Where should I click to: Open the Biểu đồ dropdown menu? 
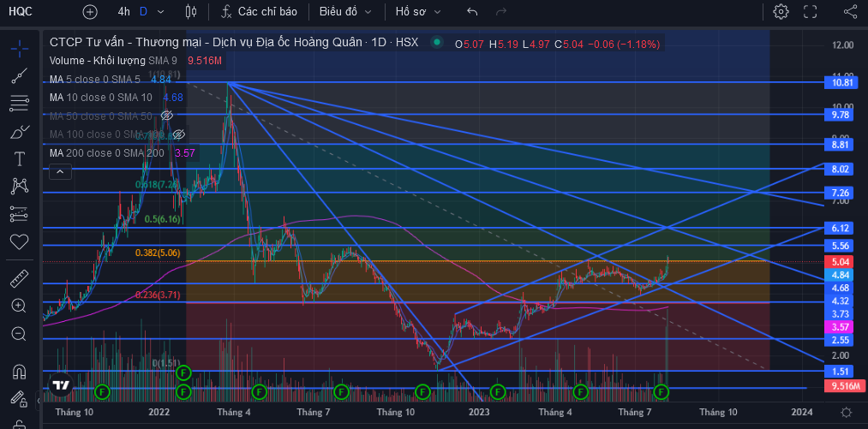(345, 11)
